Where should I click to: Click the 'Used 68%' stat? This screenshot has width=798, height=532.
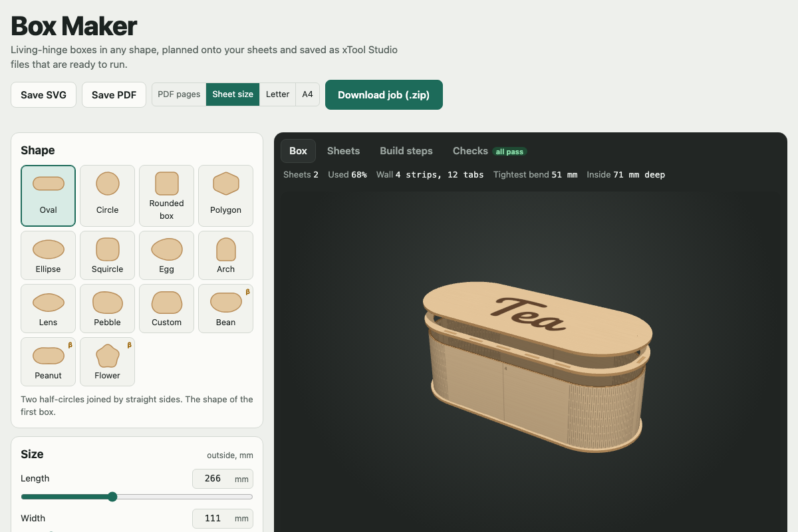[x=347, y=175]
